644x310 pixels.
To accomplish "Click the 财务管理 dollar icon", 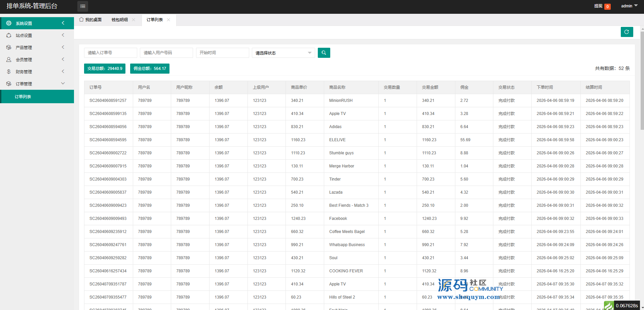I will pos(9,72).
